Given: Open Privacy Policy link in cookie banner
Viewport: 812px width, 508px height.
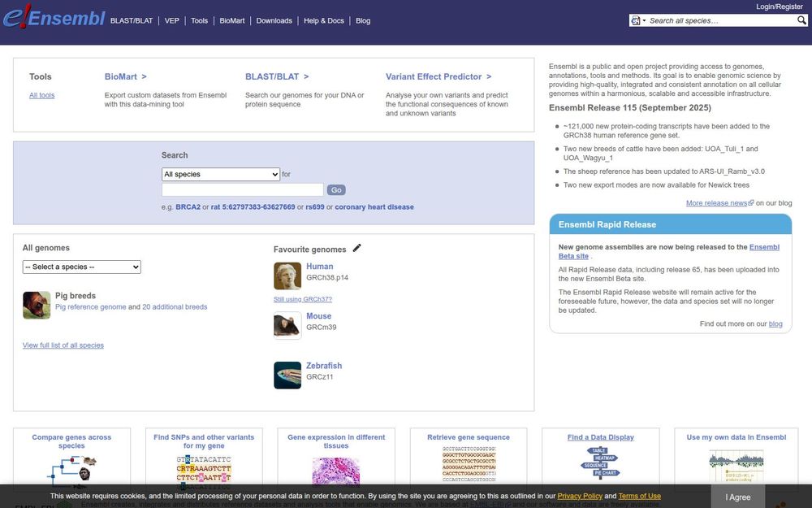Looking at the screenshot, I should click(580, 496).
